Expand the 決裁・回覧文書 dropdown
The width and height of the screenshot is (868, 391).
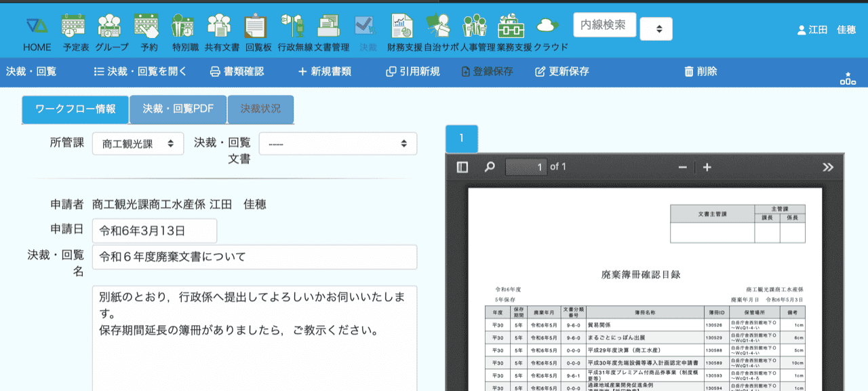(x=338, y=144)
